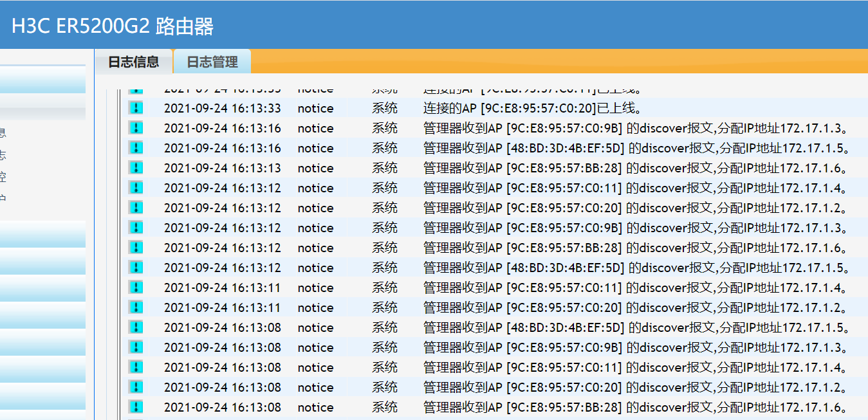Click 系统 cell in the 16:13:16 48:BD:3D:4B:EF:5D row
The height and width of the screenshot is (420, 868).
(385, 148)
